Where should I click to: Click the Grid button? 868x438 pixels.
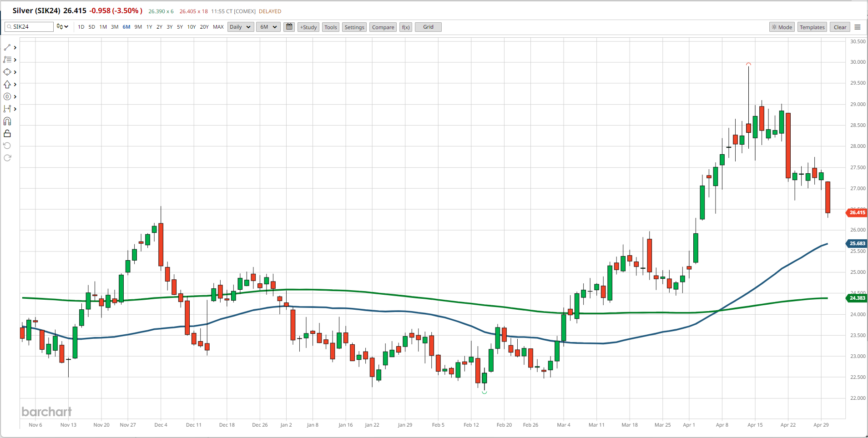pyautogui.click(x=428, y=27)
